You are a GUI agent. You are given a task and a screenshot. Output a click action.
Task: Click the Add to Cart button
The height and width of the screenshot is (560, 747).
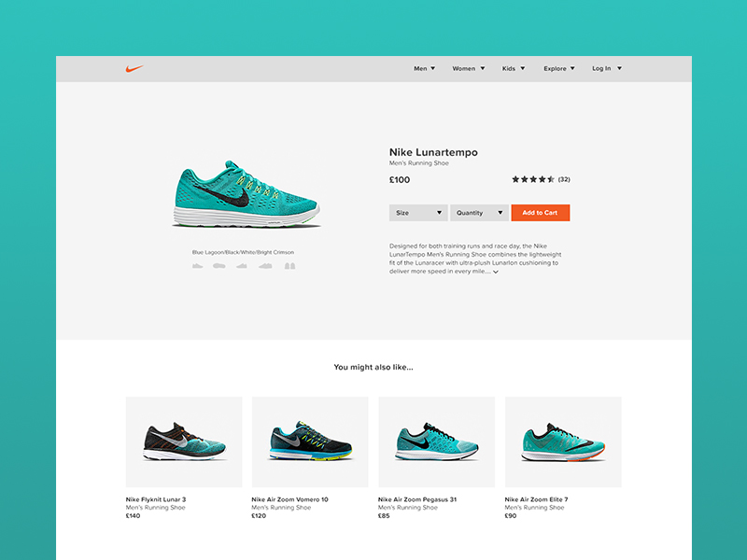541,213
